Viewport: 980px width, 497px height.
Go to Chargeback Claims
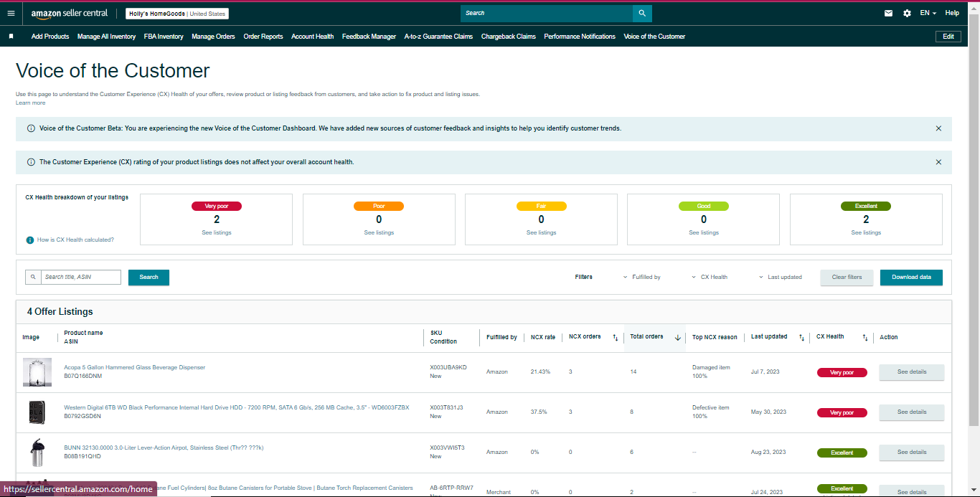tap(508, 37)
